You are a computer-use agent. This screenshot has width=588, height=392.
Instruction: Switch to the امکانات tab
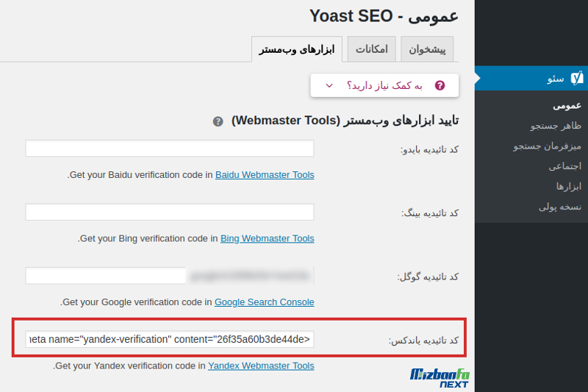pos(372,49)
